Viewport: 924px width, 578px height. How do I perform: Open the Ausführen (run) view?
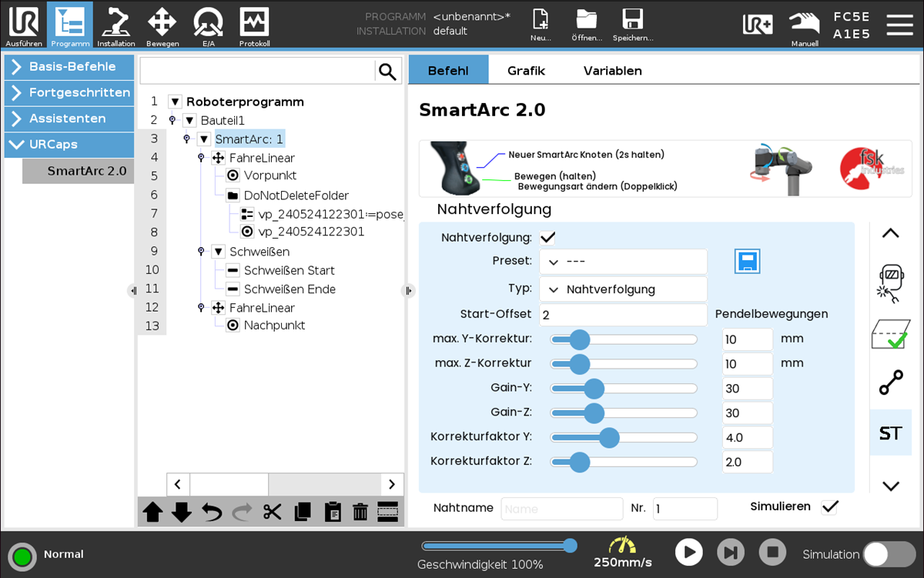(23, 25)
